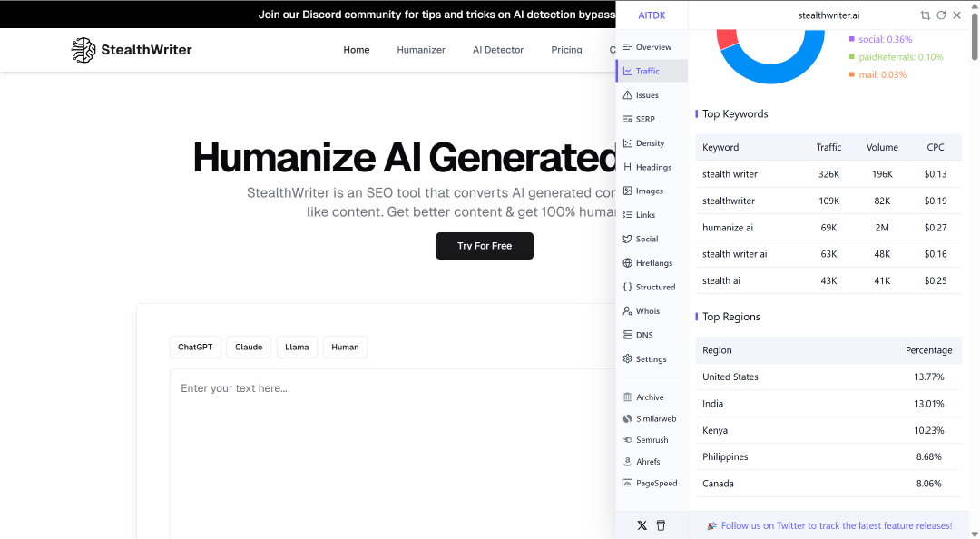Open the Density section
This screenshot has height=539, width=980.
652,143
